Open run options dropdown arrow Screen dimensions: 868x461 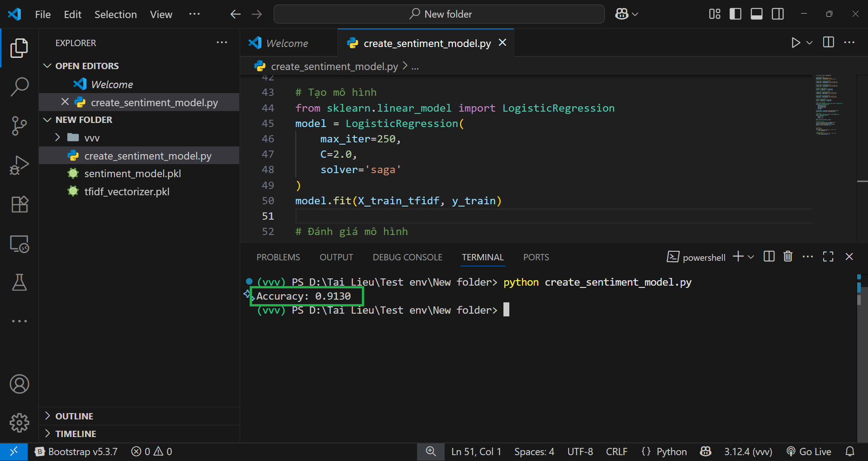click(x=810, y=42)
